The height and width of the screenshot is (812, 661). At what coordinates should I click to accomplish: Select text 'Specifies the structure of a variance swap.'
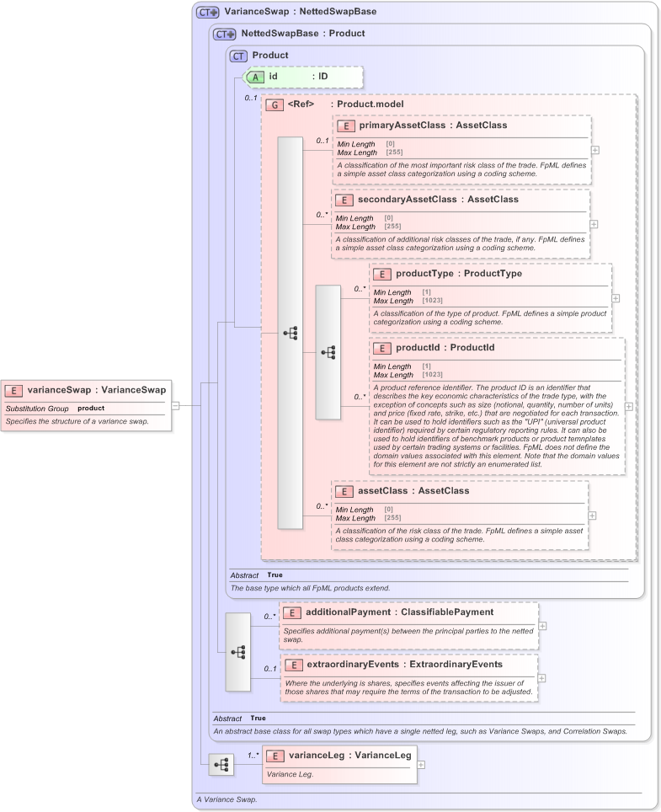(77, 421)
